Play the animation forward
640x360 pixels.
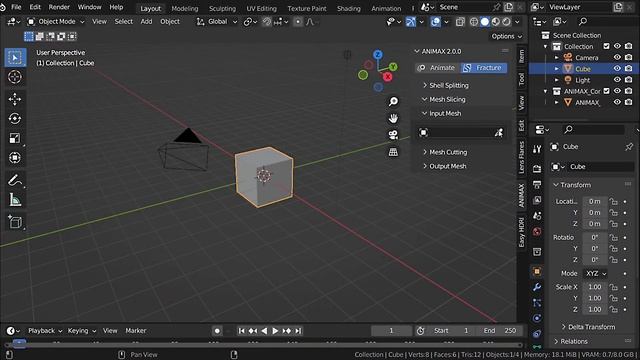point(275,331)
